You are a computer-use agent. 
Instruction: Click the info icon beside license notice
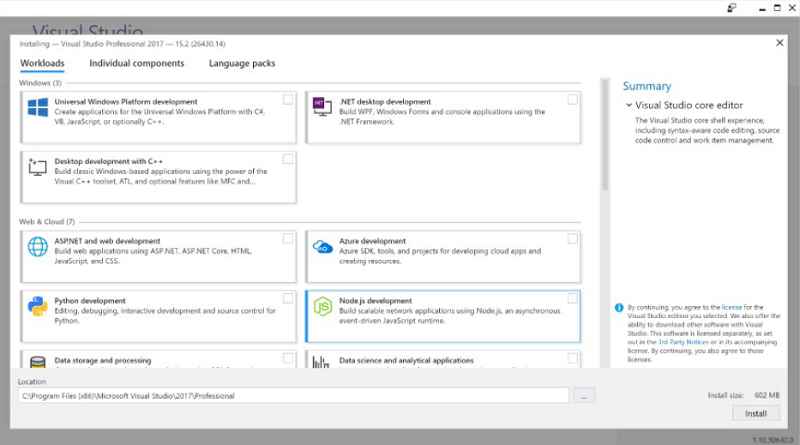pyautogui.click(x=619, y=308)
